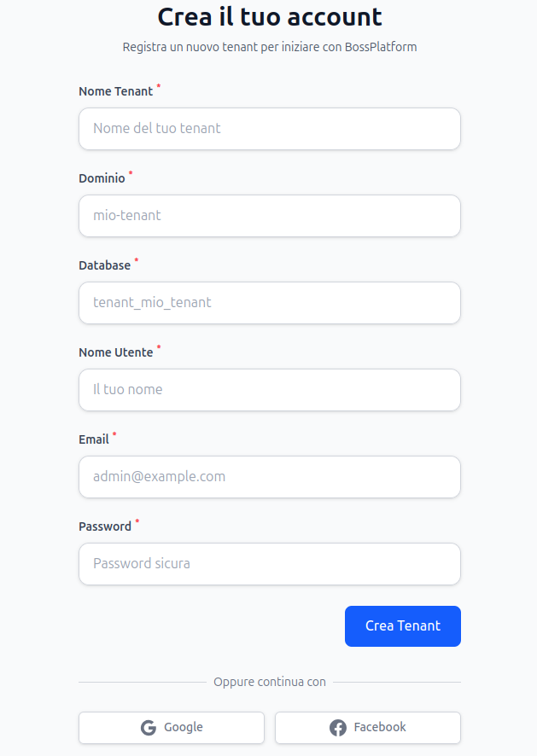Click the "Nome Utente" field label

coord(116,352)
